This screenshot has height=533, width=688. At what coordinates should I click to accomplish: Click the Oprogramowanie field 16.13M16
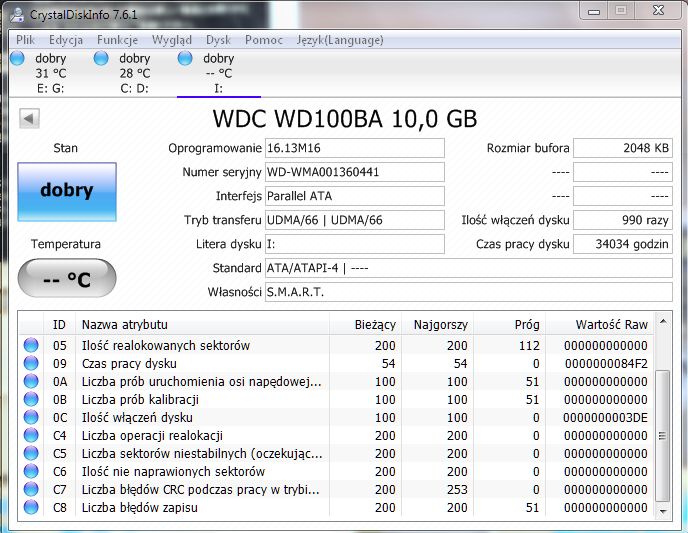click(x=355, y=148)
